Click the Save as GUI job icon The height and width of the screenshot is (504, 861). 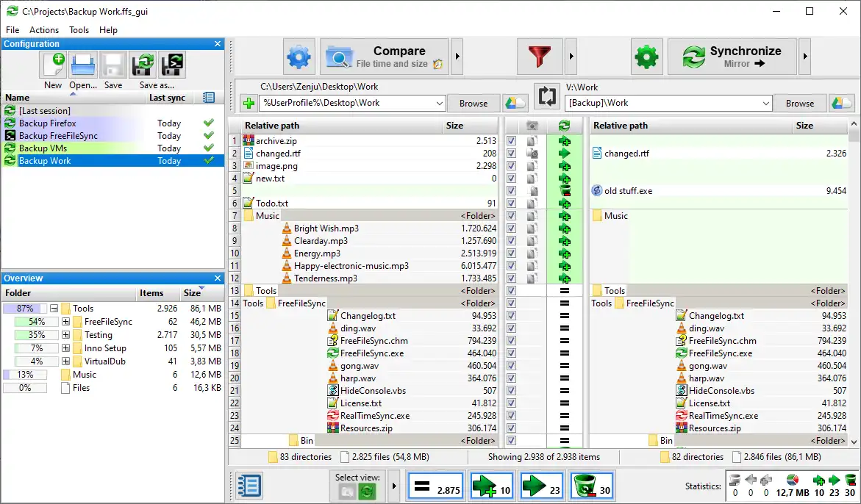coord(142,65)
